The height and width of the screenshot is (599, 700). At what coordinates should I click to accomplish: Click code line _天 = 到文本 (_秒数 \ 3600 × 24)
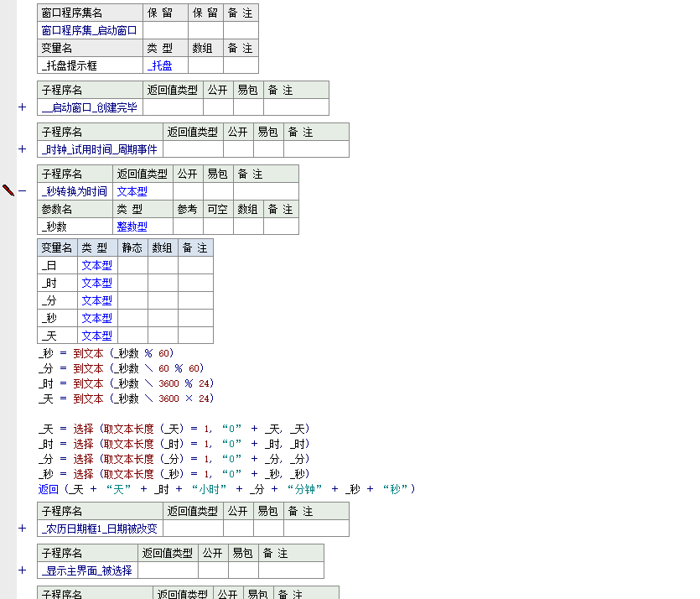point(126,398)
